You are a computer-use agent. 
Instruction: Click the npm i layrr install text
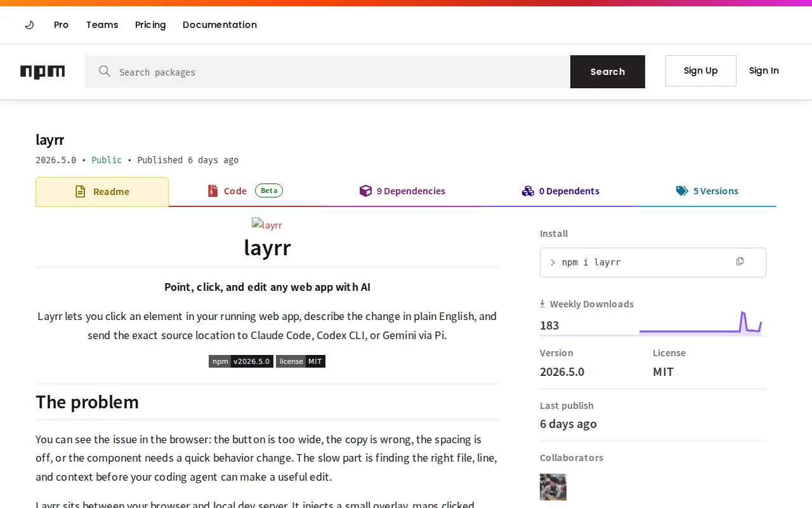pos(591,262)
